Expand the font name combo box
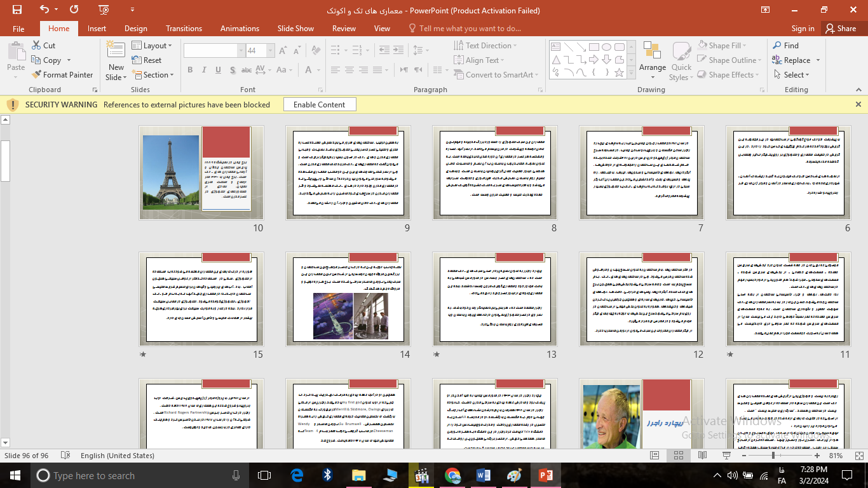 241,51
